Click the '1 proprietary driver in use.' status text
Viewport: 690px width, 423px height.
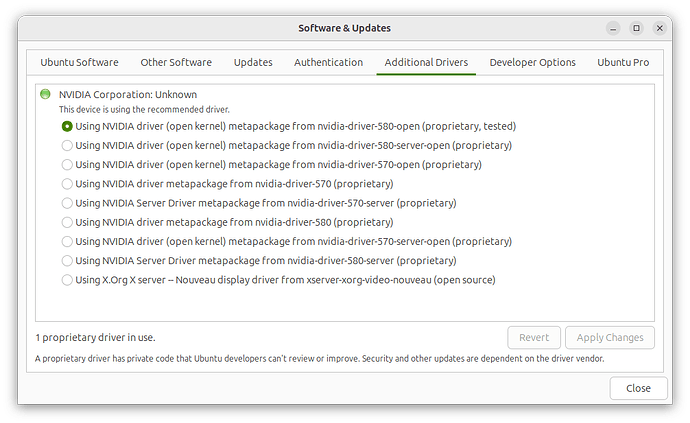tap(95, 338)
